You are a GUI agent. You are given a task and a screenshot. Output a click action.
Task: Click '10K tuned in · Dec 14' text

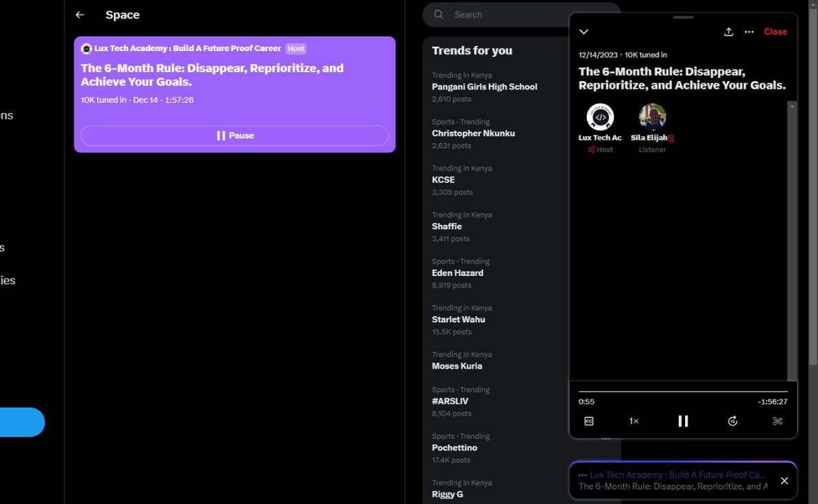137,100
